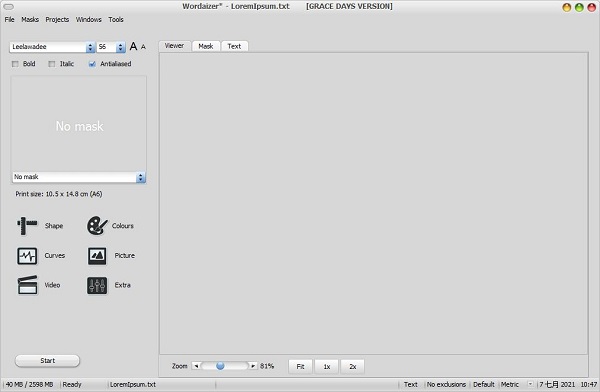Decrease font size with small A
This screenshot has height=392, width=600.
point(143,47)
